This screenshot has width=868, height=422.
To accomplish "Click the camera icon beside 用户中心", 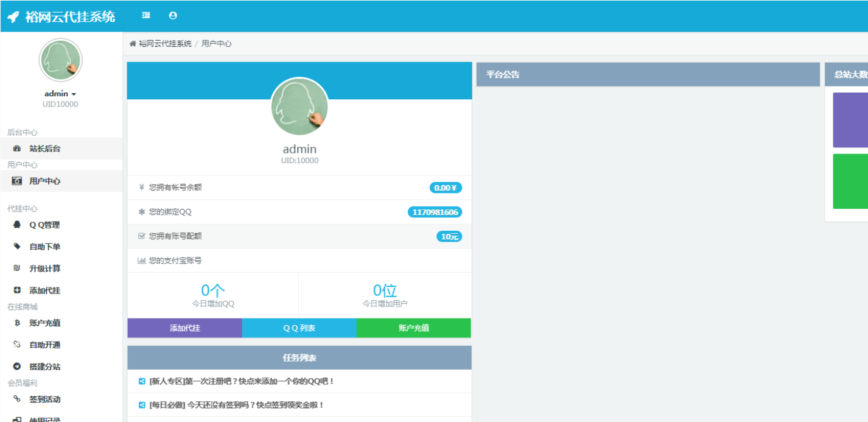I will [x=17, y=181].
